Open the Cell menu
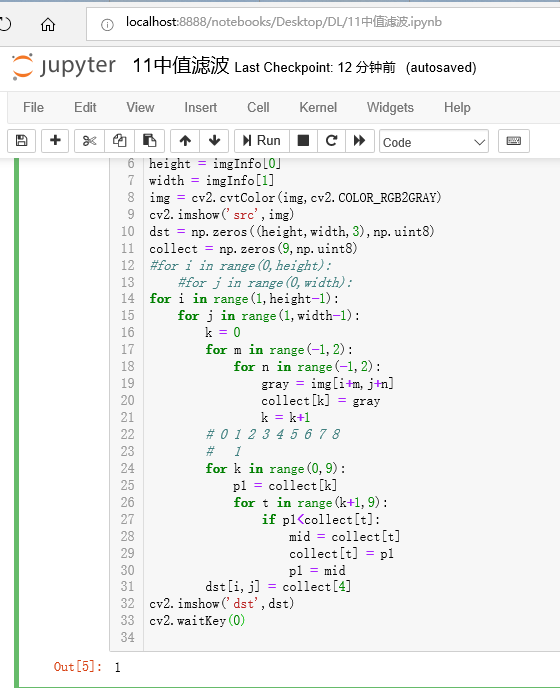 pyautogui.click(x=258, y=108)
